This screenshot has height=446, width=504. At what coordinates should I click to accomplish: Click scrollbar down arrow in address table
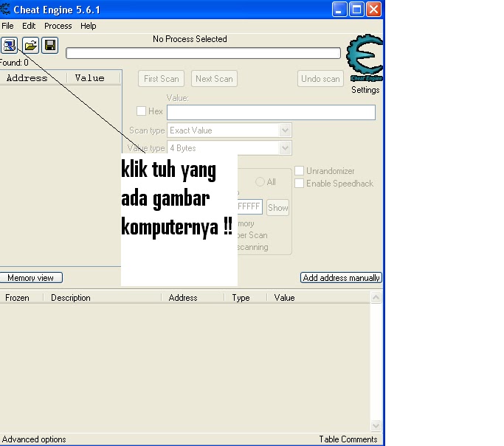pyautogui.click(x=376, y=426)
